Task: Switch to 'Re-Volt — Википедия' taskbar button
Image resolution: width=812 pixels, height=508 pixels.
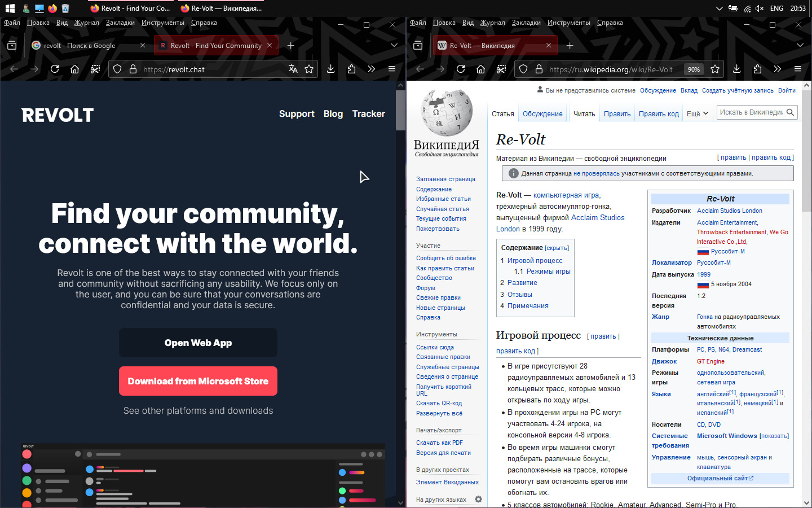Action: coord(220,8)
